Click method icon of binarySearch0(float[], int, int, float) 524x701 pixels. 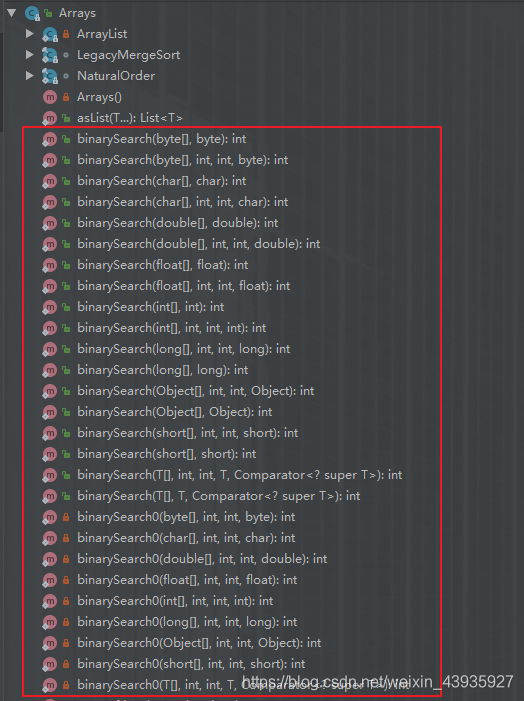coord(50,580)
